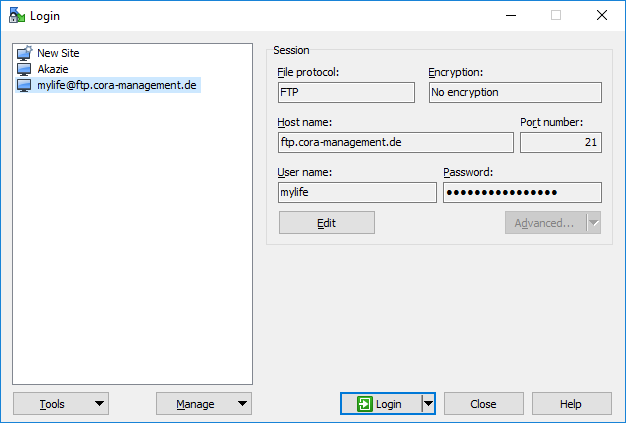Open Help for the login dialog

571,404
